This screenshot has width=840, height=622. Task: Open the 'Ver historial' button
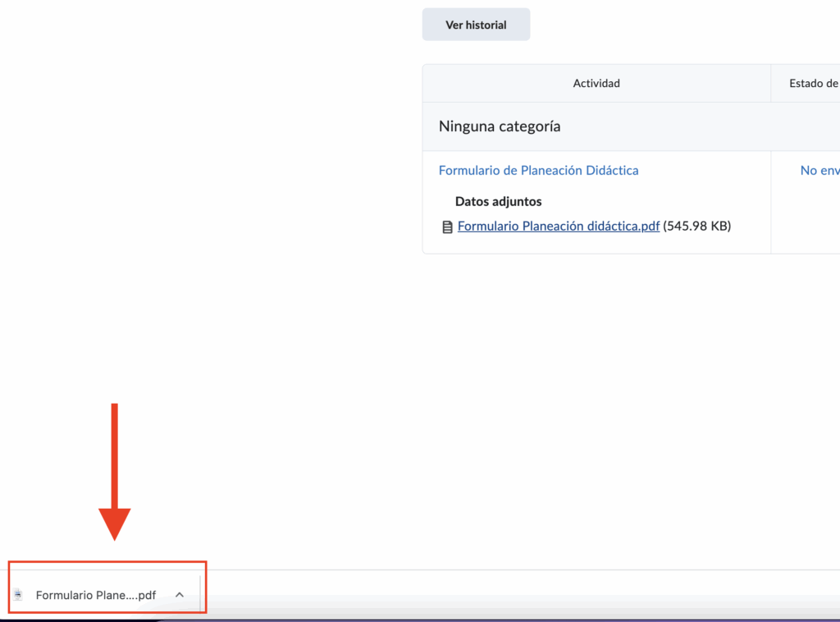pyautogui.click(x=476, y=25)
